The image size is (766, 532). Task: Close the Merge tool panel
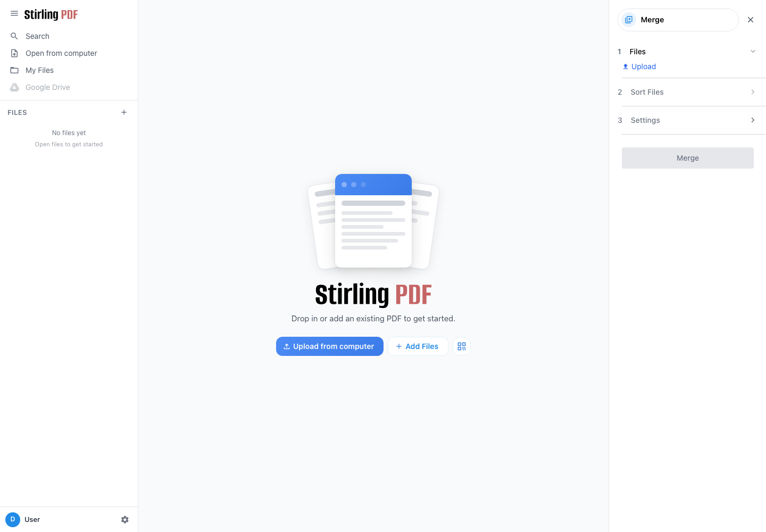(751, 20)
